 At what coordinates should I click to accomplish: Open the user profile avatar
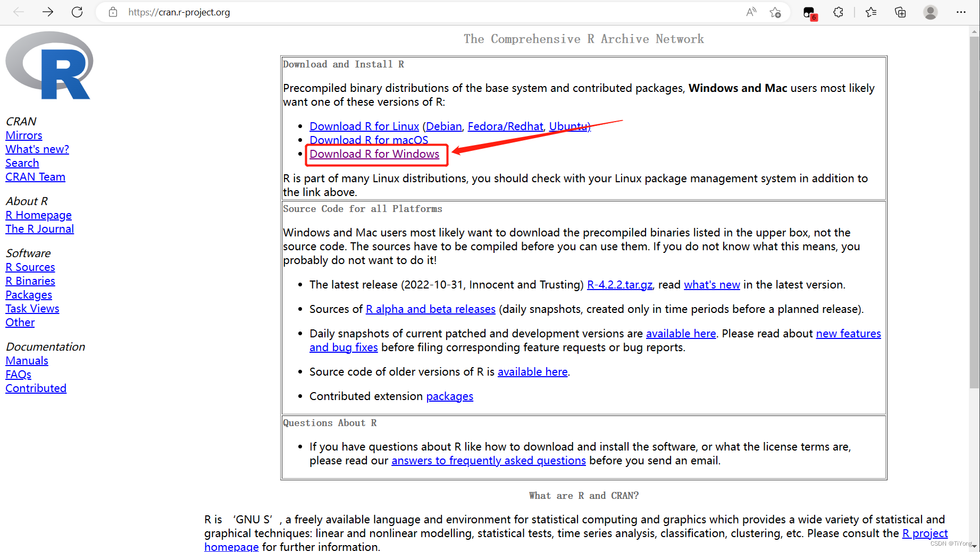tap(931, 12)
